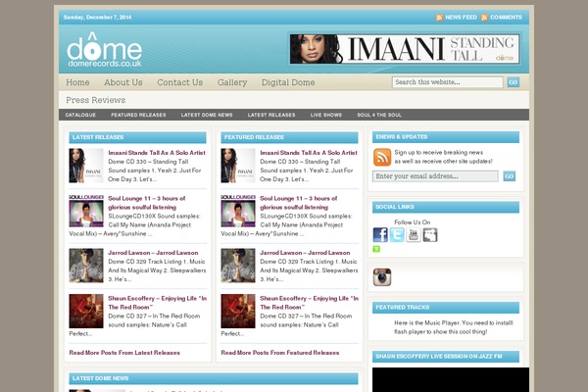The width and height of the screenshot is (588, 392).
Task: Select Latest Releases in the grey bar
Action: (271, 115)
